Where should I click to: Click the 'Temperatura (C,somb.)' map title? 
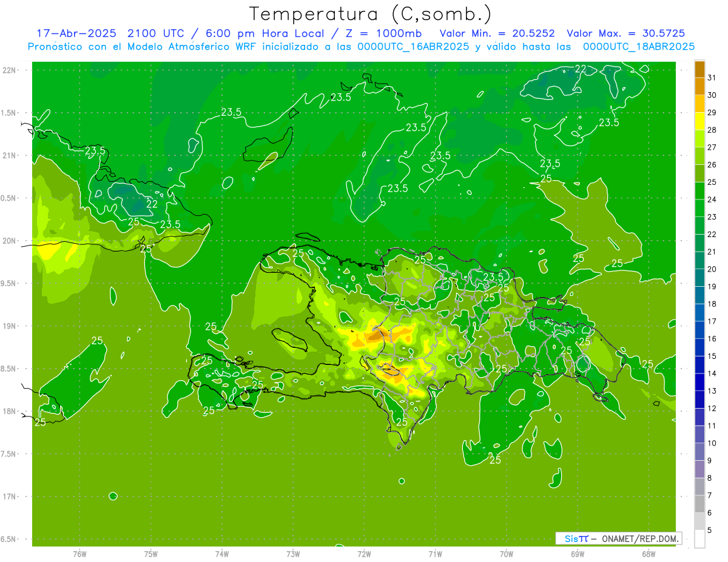(371, 13)
